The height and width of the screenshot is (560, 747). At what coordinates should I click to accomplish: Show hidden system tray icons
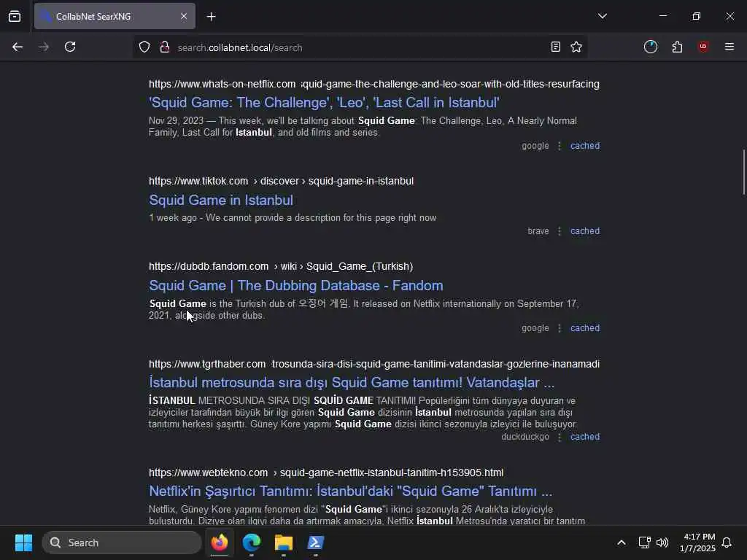(x=622, y=542)
